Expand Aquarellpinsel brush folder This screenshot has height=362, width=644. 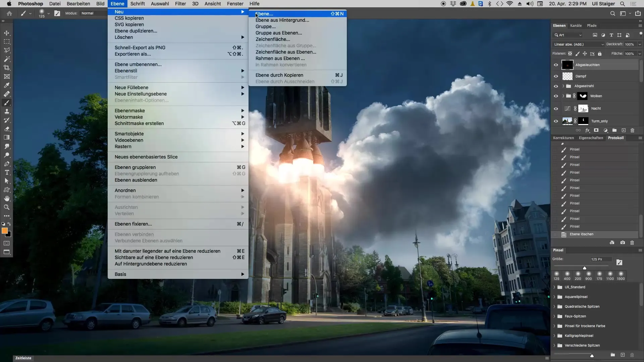[x=554, y=297]
